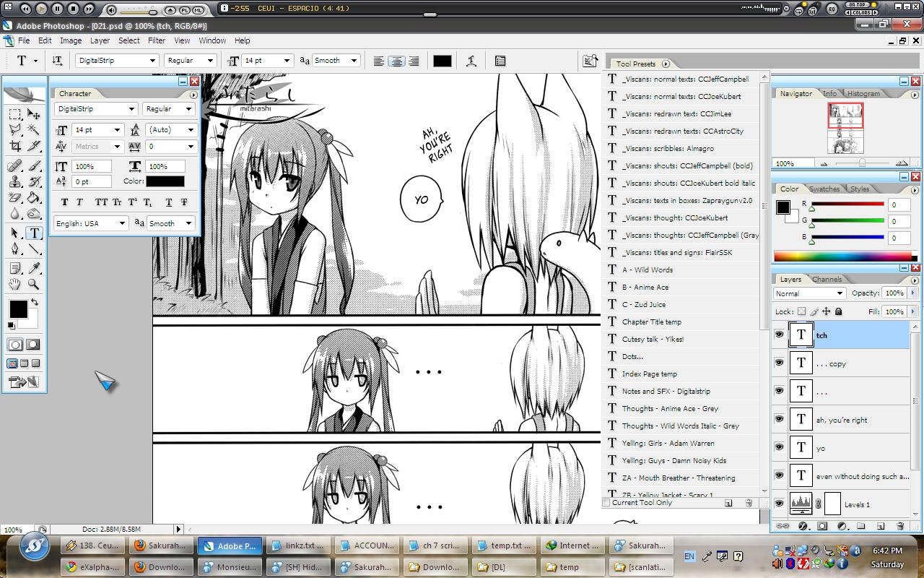
Task: Select the Rectangular Marquee tool
Action: tap(15, 114)
